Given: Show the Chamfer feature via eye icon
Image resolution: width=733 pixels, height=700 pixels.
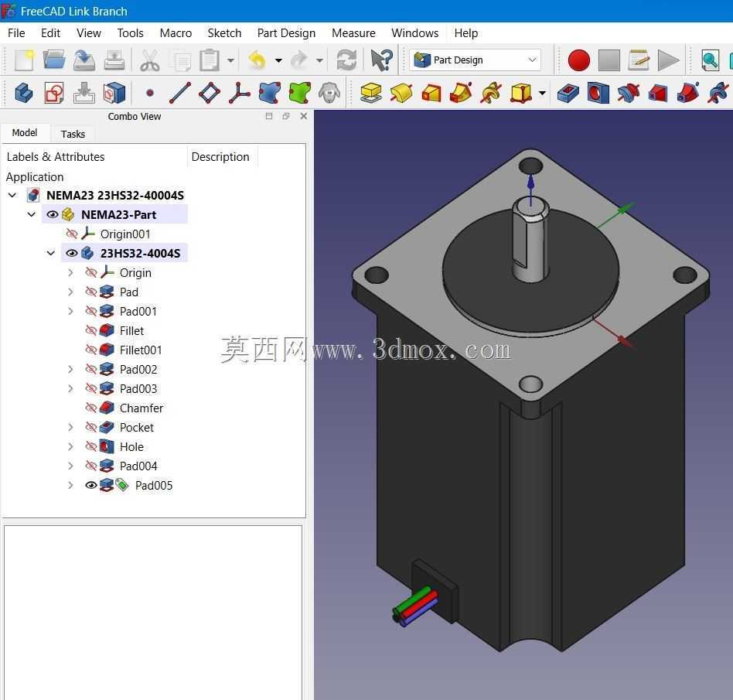Looking at the screenshot, I should [x=91, y=408].
